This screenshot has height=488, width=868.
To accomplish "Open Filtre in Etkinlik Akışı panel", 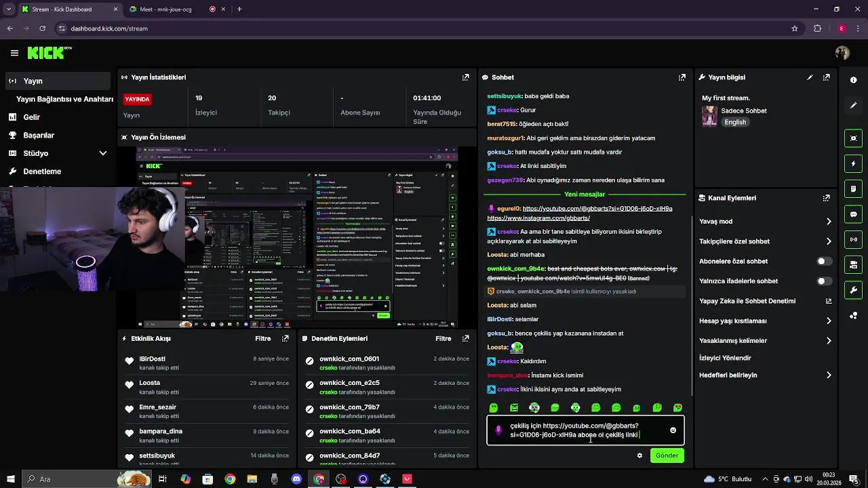I will click(x=262, y=338).
